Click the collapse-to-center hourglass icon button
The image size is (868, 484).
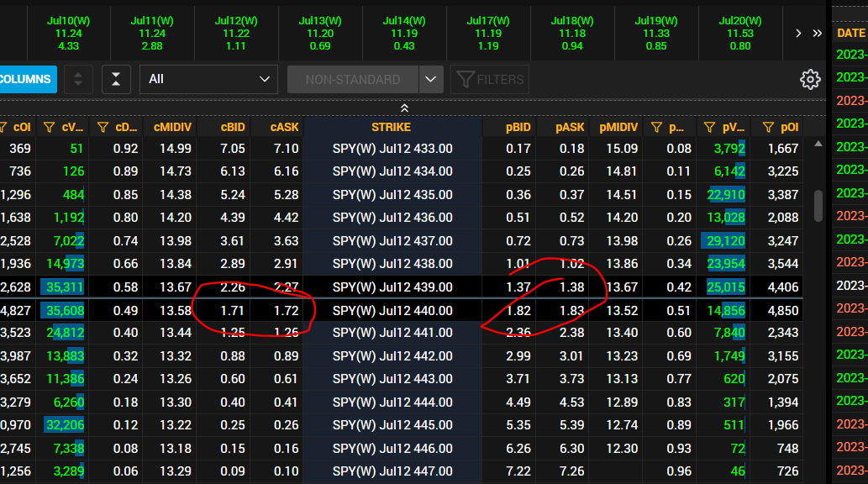pos(116,79)
